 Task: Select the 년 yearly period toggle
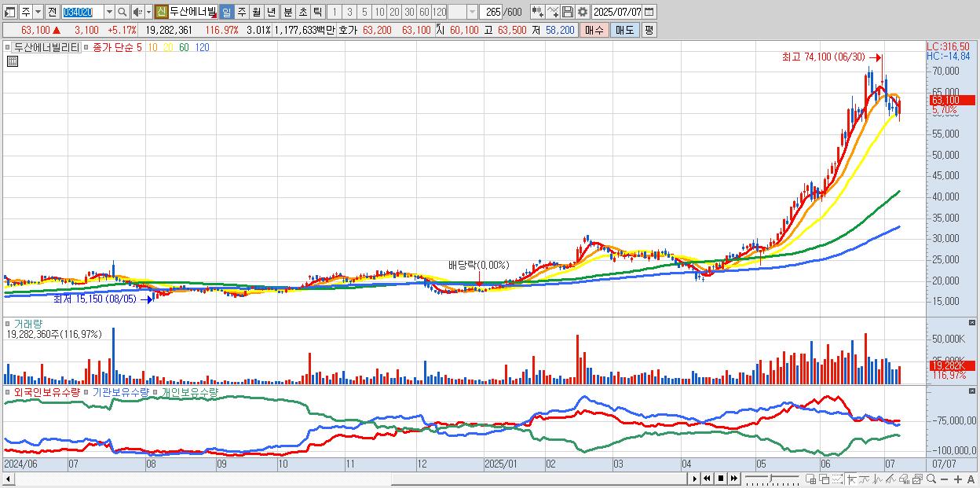coord(271,12)
